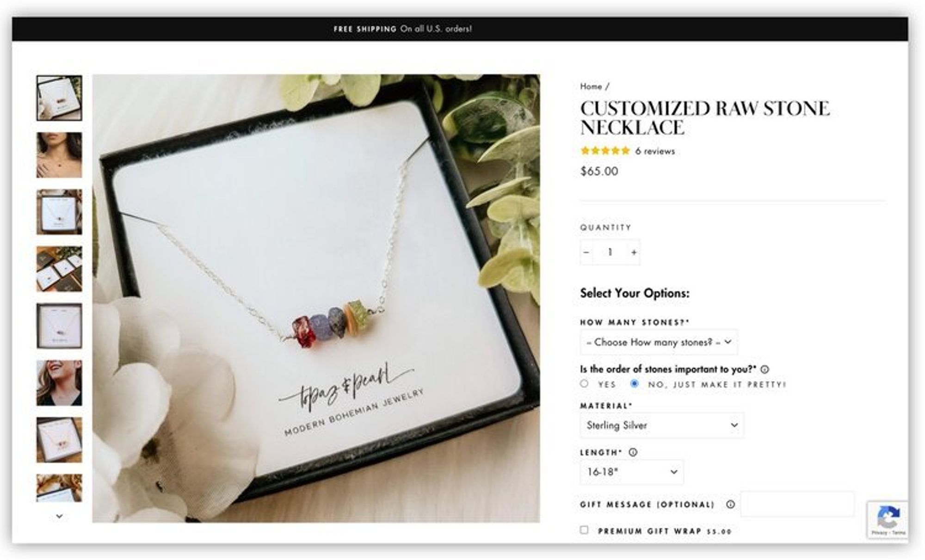Screen dimensions: 925x560
Task: Go to Home via the breadcrumb link
Action: point(591,86)
